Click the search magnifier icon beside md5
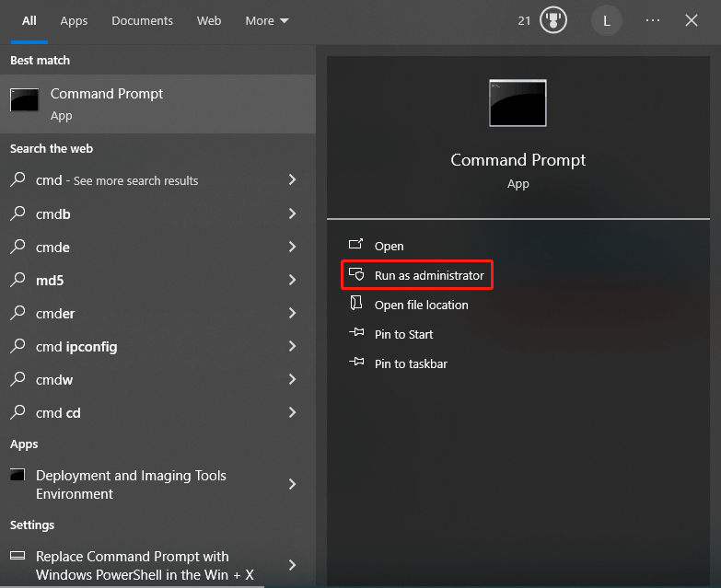The width and height of the screenshot is (721, 588). tap(17, 280)
